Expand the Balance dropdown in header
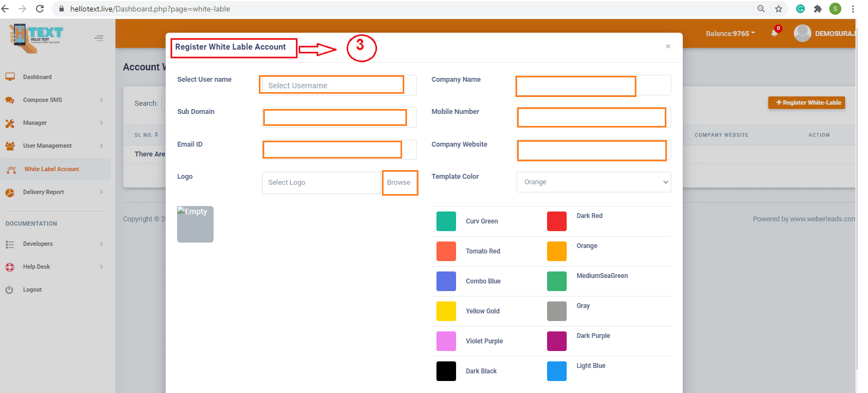The width and height of the screenshot is (868, 393). [730, 33]
